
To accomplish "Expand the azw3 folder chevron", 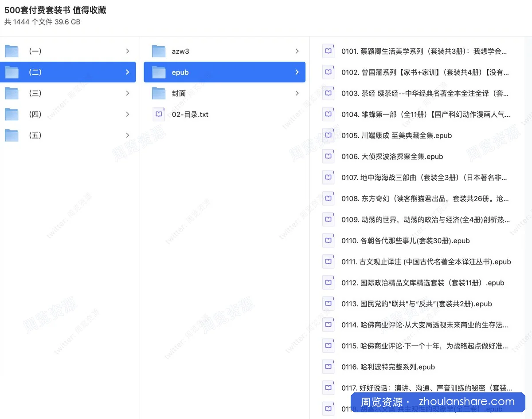I will pos(297,51).
